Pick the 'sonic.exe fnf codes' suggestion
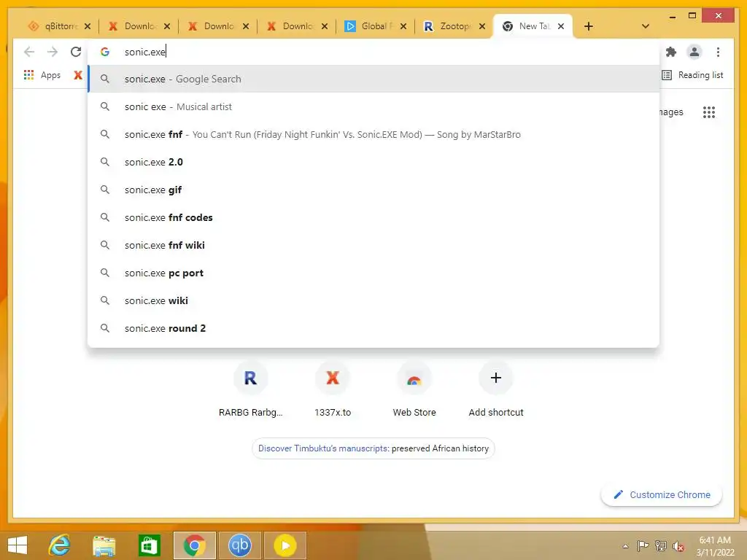Screen dimensions: 747x560 [x=373, y=217]
